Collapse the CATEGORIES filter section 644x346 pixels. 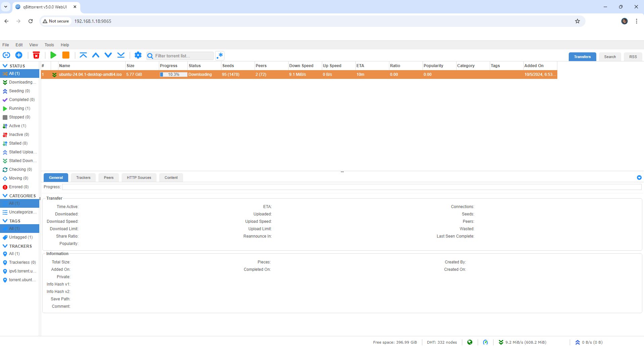tap(5, 196)
